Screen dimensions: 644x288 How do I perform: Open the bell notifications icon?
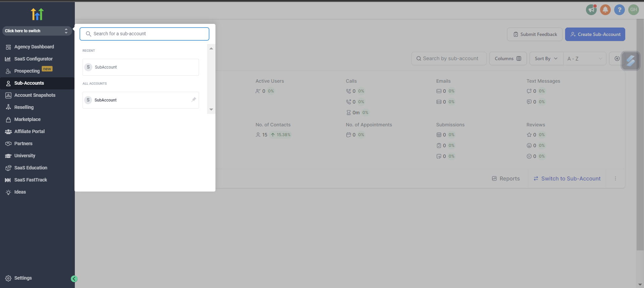[x=605, y=10]
